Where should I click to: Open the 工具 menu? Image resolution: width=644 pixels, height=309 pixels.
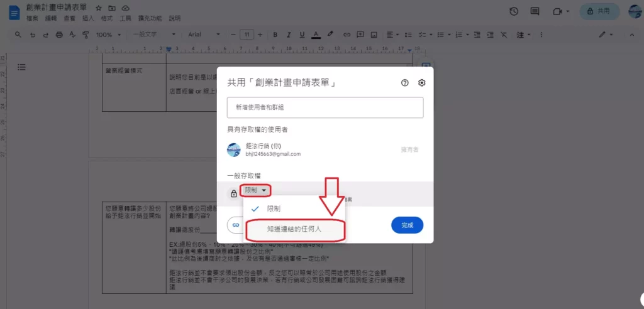(125, 18)
